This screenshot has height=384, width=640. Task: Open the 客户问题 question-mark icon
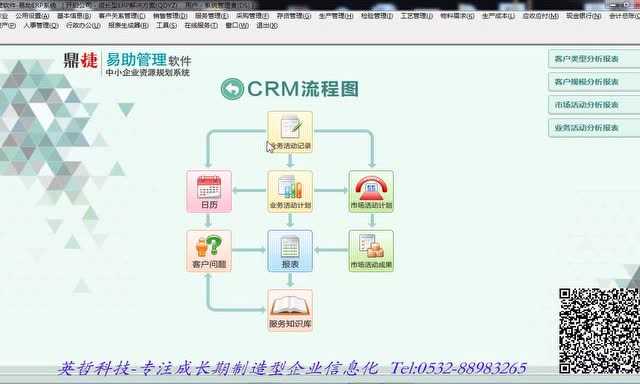tap(209, 251)
